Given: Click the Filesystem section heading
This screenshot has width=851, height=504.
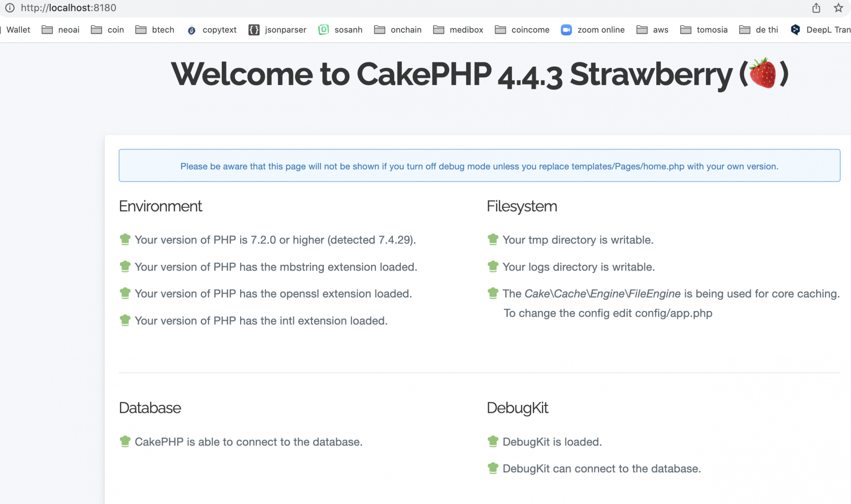Looking at the screenshot, I should [x=522, y=206].
